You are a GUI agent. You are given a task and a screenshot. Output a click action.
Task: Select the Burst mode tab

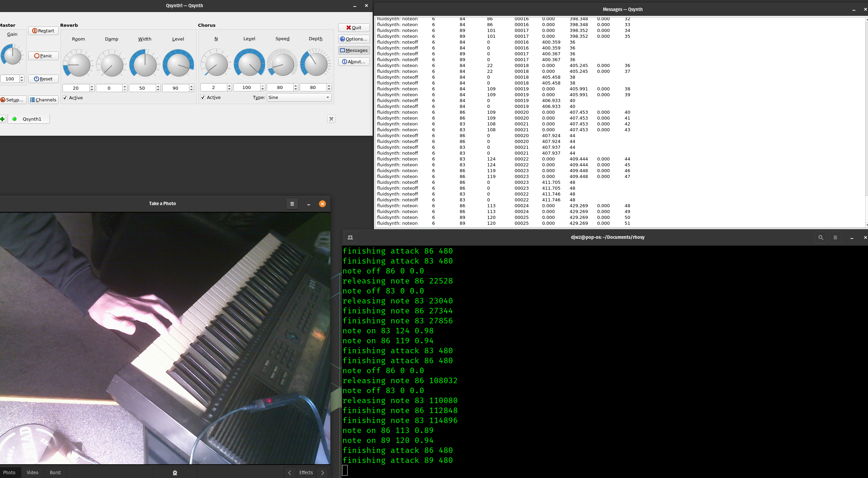click(x=55, y=473)
